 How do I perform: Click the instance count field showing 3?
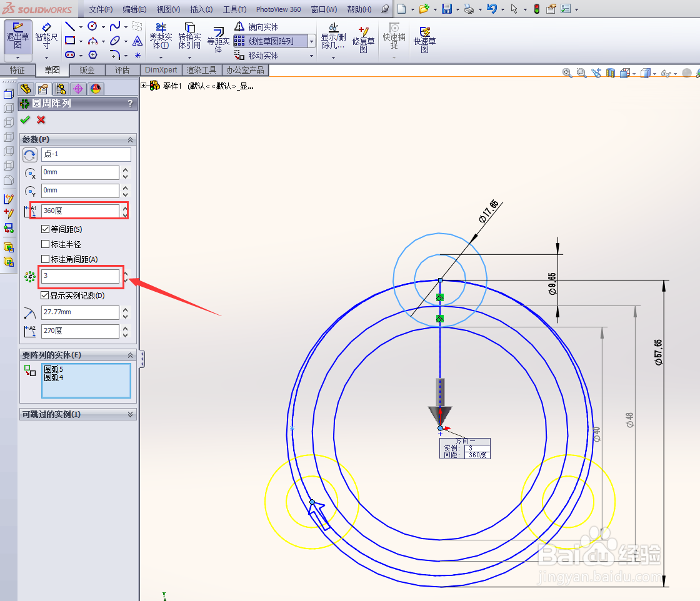coord(81,276)
